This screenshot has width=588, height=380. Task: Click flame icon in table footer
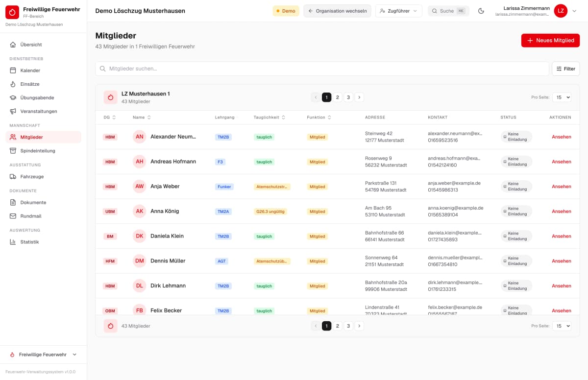point(111,326)
